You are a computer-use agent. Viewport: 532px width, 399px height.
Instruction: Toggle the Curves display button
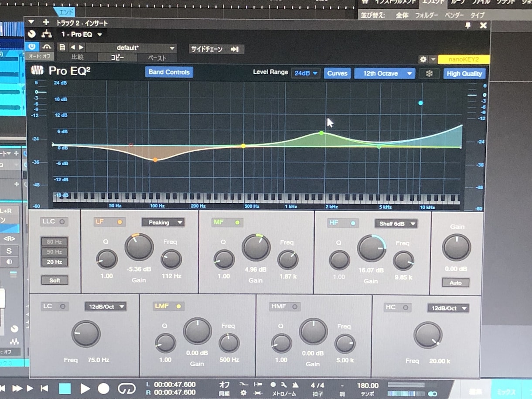point(337,73)
